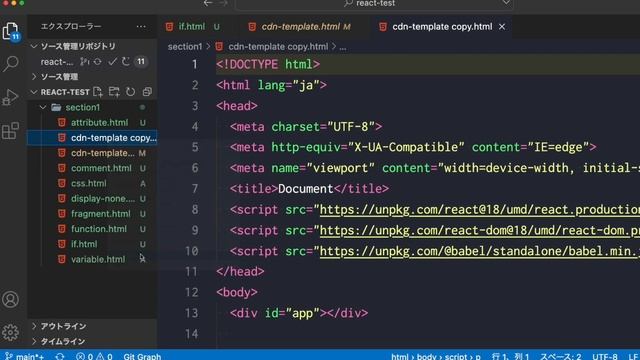640x360 pixels.
Task: Create a new file in REACT-TEST
Action: click(98, 92)
